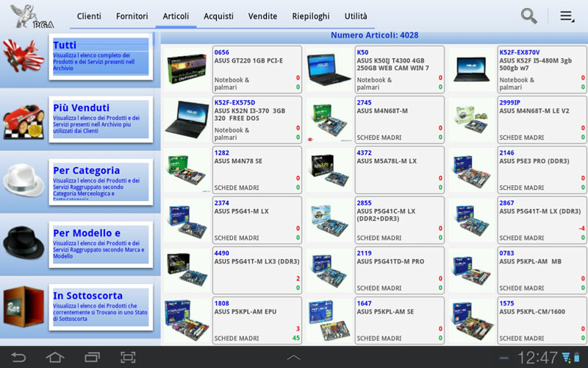Open article code 1282

coord(222,153)
